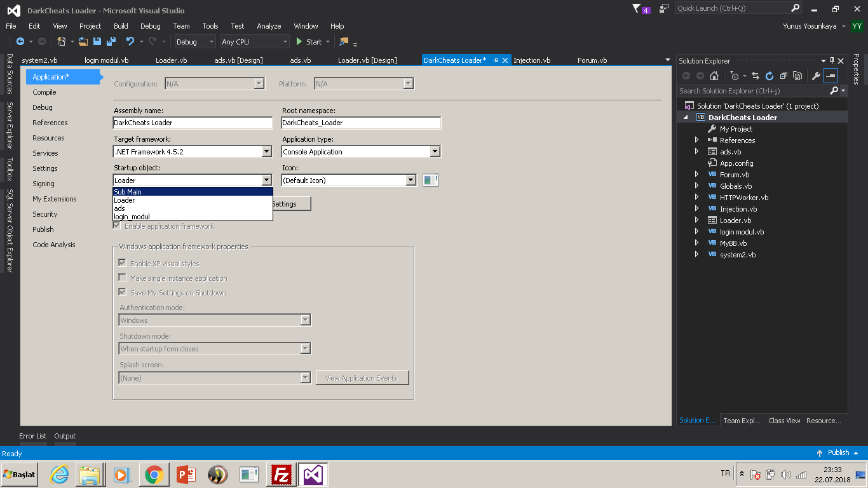Select HTTPWorker.vb in Solution Explorer
Viewport: 868px width, 488px height.
(744, 198)
